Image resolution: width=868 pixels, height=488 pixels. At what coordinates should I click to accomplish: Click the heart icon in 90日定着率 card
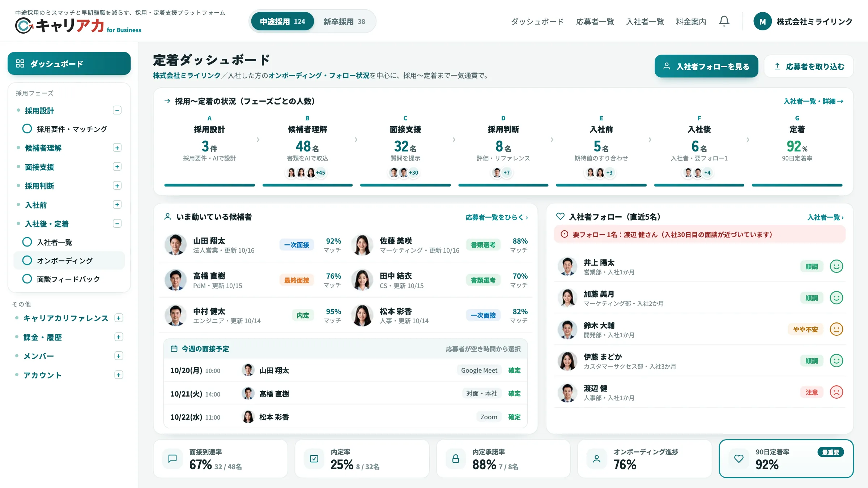pos(739,459)
